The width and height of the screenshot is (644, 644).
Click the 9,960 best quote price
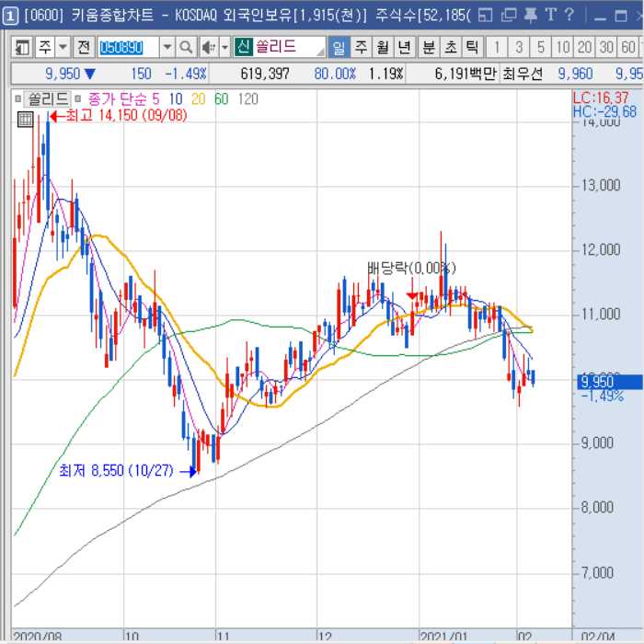tap(575, 74)
